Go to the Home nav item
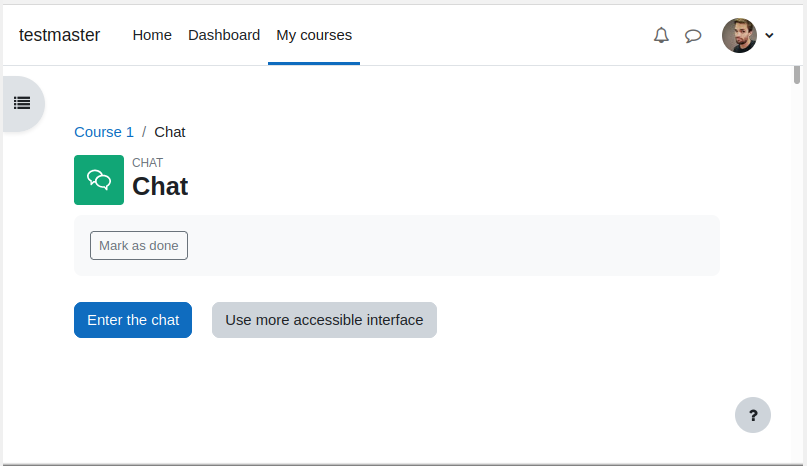Screen dimensions: 807x466 (152, 35)
